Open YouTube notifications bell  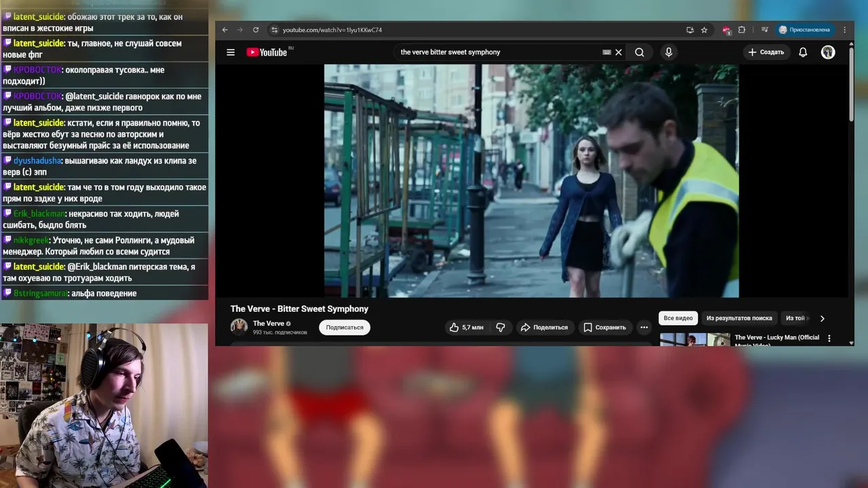(x=803, y=52)
